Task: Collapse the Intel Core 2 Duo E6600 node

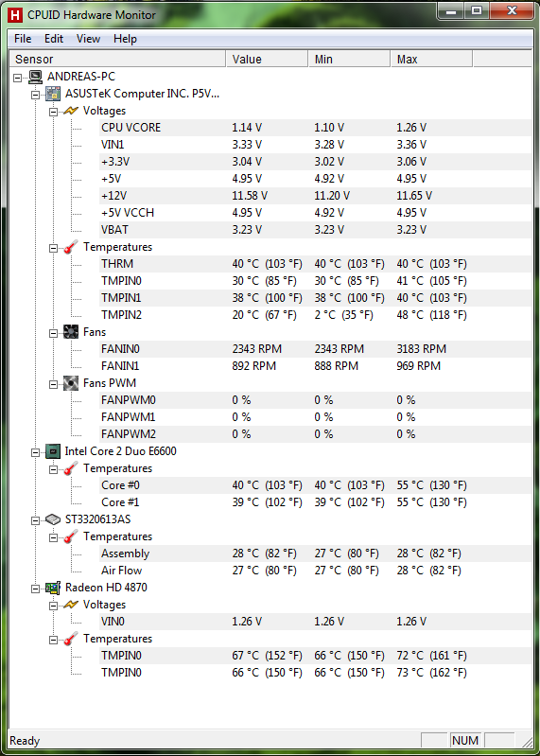Action: (36, 452)
